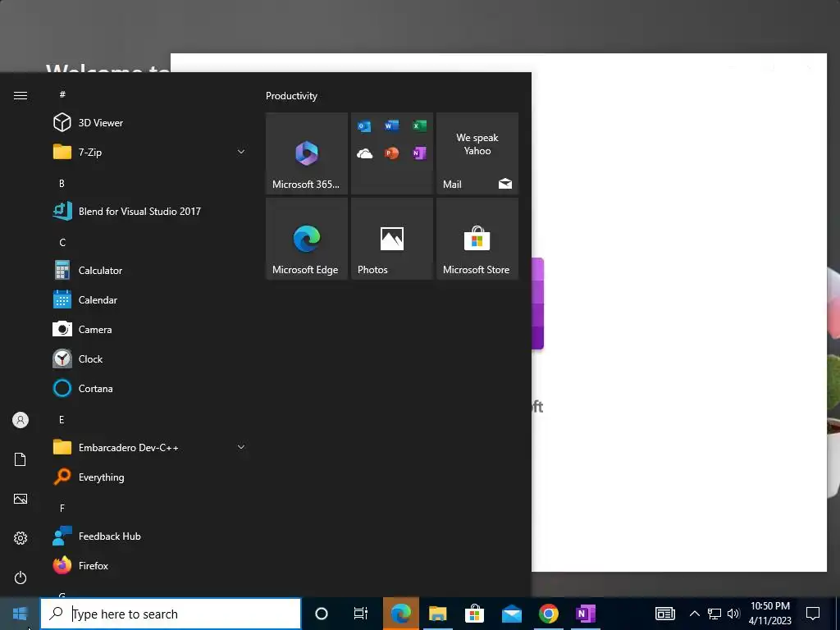Click the Type here to search box

(x=171, y=614)
